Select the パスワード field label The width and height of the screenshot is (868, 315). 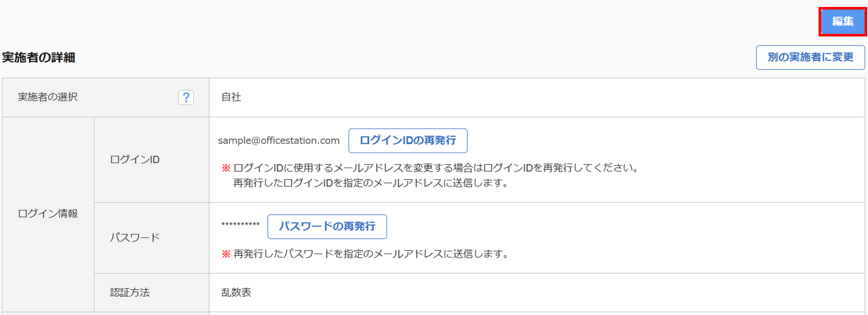pos(135,238)
